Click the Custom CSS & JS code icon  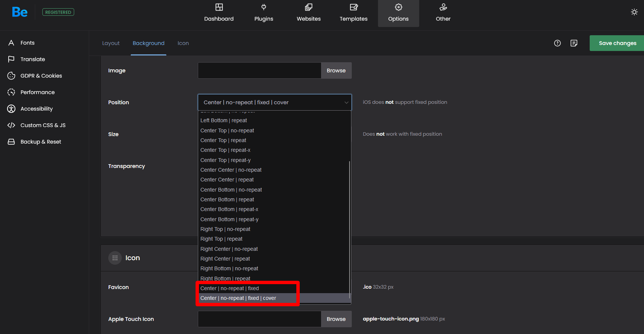11,125
